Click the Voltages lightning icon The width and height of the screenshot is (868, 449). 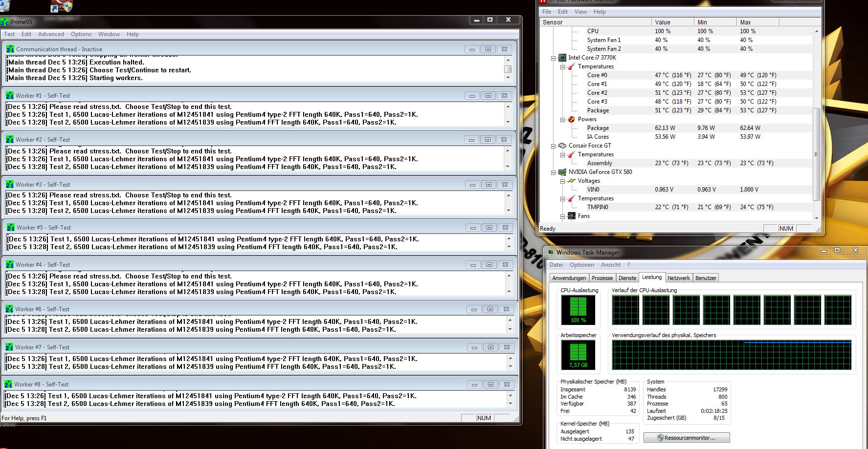coord(571,181)
